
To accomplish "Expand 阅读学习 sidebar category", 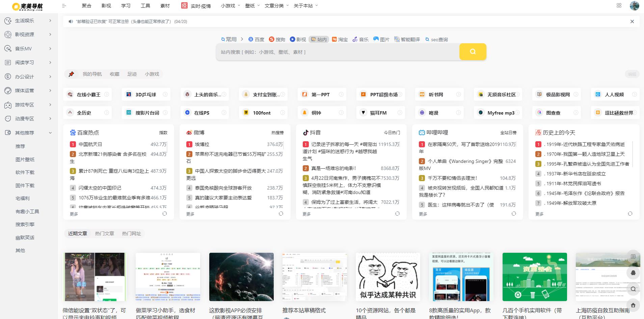I will [x=29, y=63].
